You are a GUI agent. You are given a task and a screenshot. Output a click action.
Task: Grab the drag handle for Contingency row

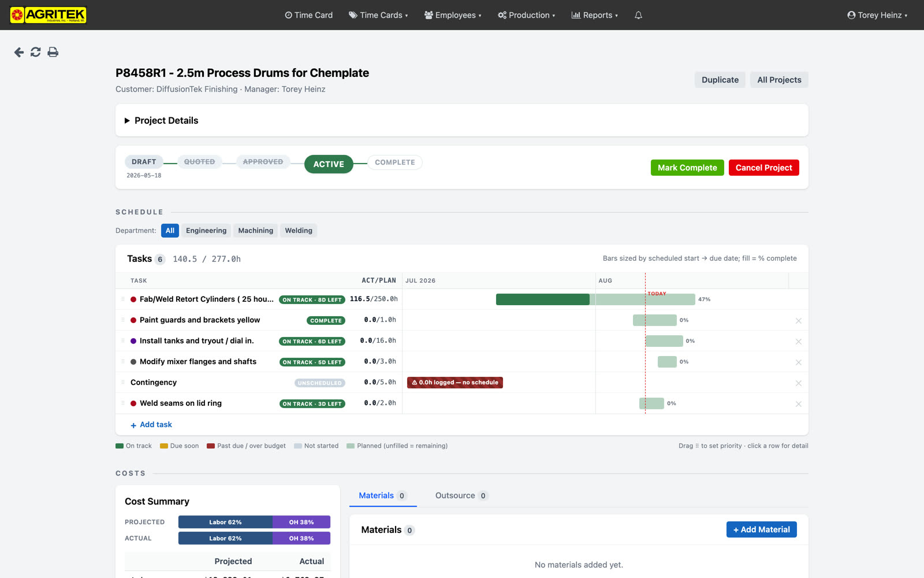(x=123, y=382)
